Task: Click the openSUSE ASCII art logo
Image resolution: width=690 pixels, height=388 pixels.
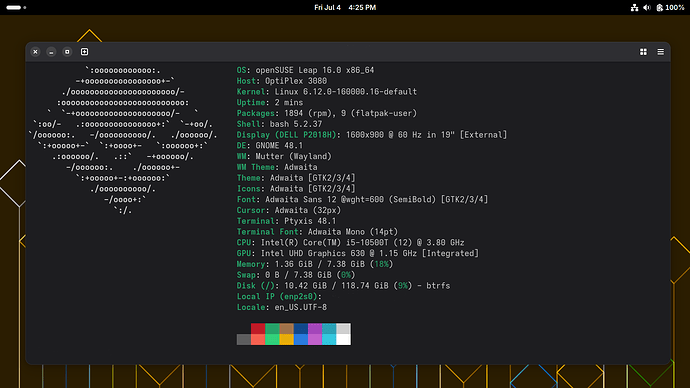Action: coord(123,140)
